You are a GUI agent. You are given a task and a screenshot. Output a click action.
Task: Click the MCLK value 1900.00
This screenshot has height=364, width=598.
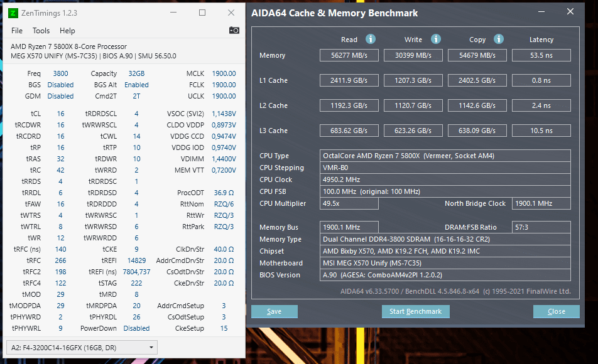[224, 73]
